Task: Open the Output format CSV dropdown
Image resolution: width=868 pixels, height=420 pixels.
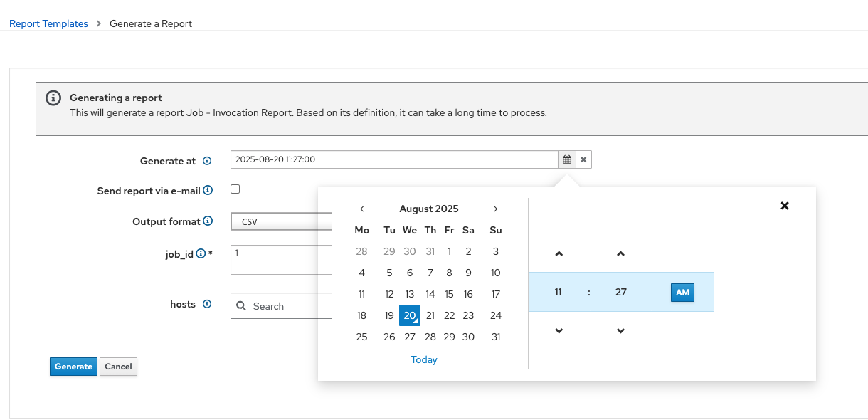Action: 282,222
